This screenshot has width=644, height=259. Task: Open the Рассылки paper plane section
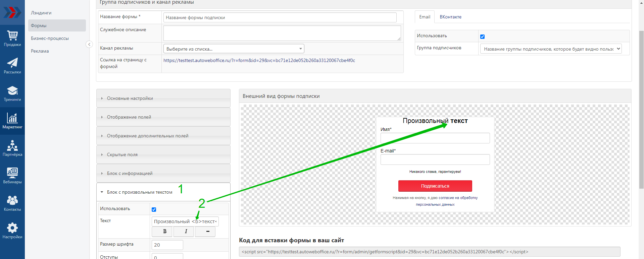click(12, 66)
